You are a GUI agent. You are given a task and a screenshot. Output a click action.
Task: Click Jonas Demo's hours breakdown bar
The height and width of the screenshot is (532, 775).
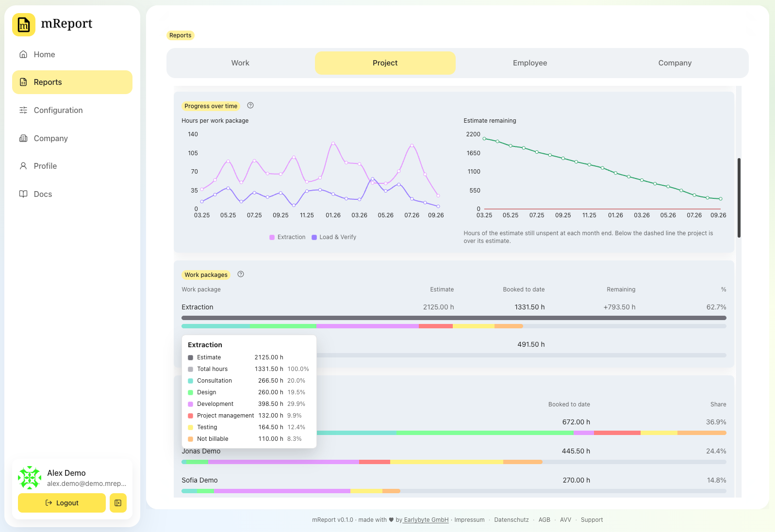point(454,462)
